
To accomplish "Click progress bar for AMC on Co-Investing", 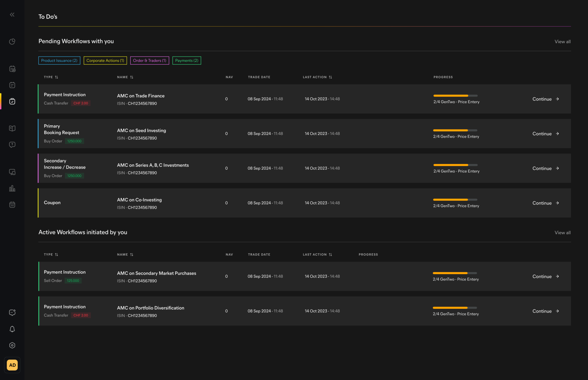I will 455,200.
